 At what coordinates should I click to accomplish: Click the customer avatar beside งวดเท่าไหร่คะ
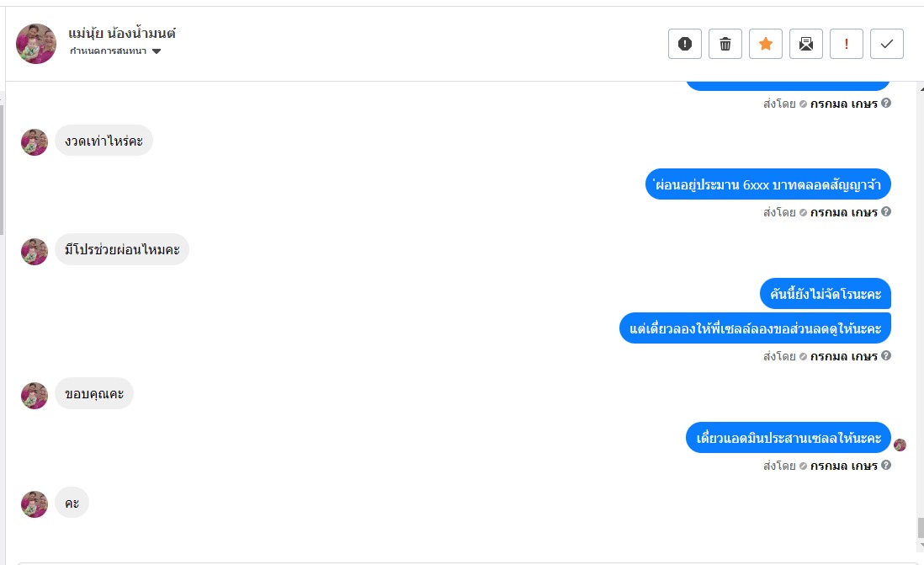pos(35,141)
